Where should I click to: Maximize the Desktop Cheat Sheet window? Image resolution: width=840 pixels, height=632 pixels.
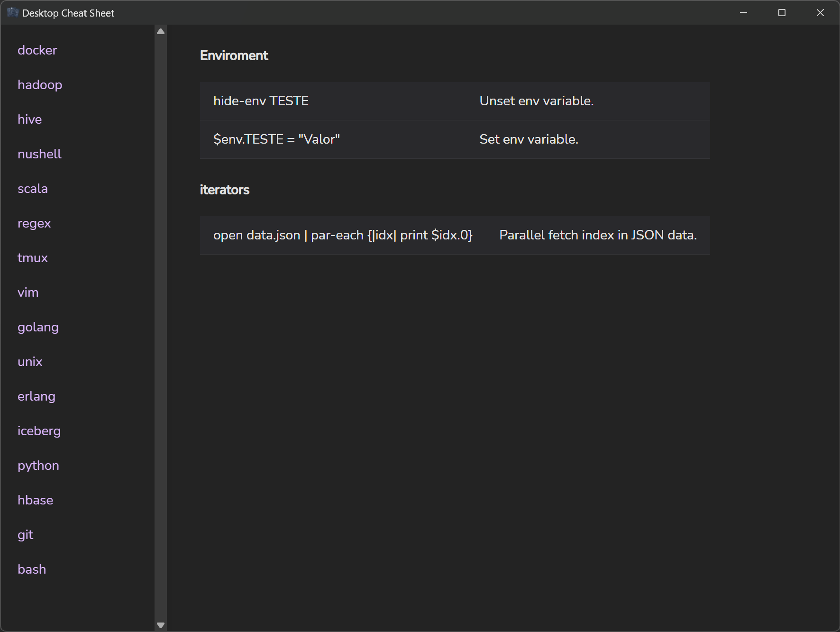(782, 13)
